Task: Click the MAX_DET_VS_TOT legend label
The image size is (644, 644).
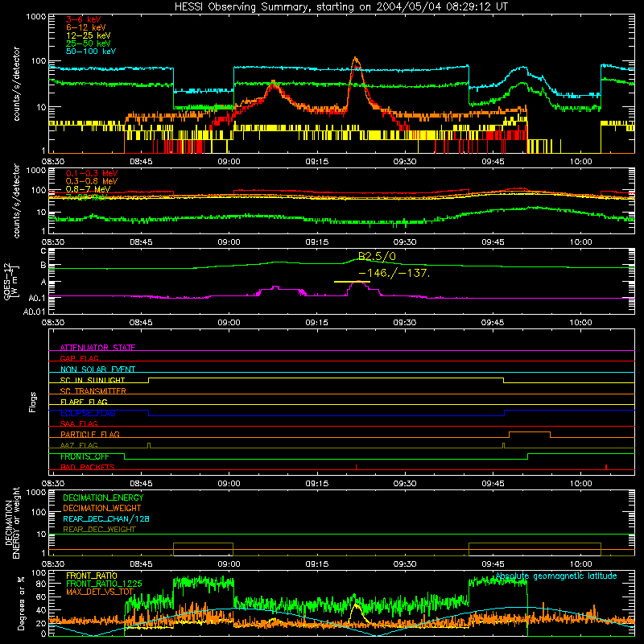Action: (100, 592)
